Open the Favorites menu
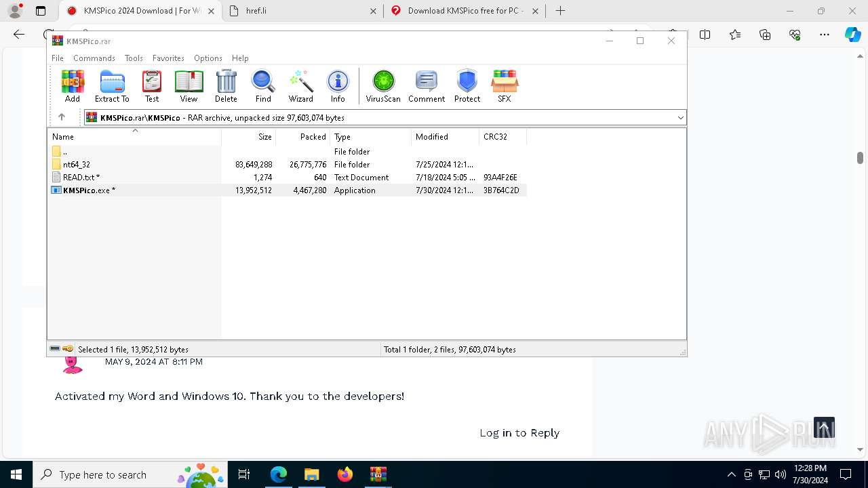This screenshot has width=868, height=488. pos(168,58)
